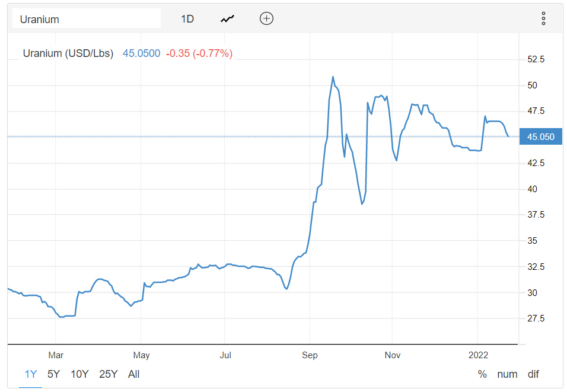
Task: Click the Mar label on time axis
Action: pos(56,355)
